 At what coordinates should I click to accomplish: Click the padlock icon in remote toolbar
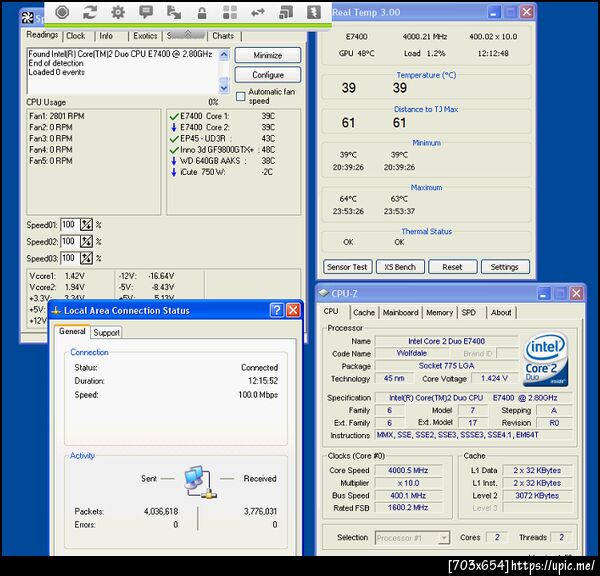click(x=202, y=13)
